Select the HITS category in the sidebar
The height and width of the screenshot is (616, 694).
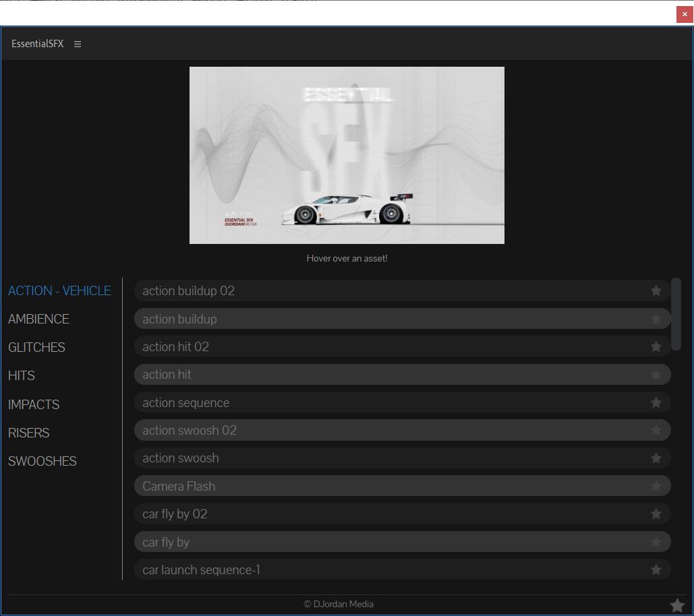tap(21, 375)
